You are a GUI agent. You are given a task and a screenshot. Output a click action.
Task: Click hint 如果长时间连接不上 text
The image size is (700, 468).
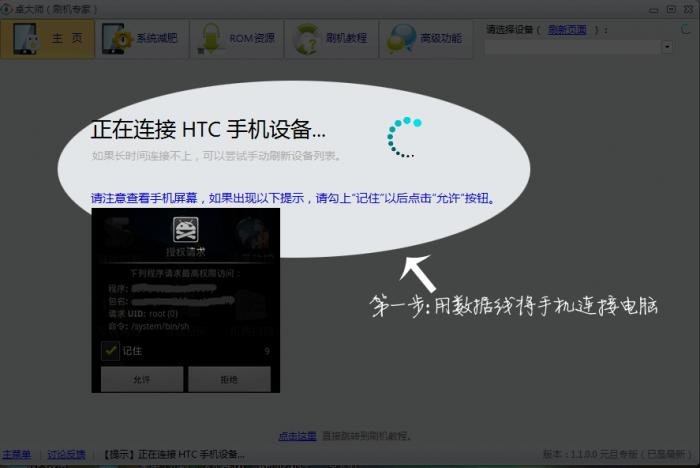coord(217,156)
